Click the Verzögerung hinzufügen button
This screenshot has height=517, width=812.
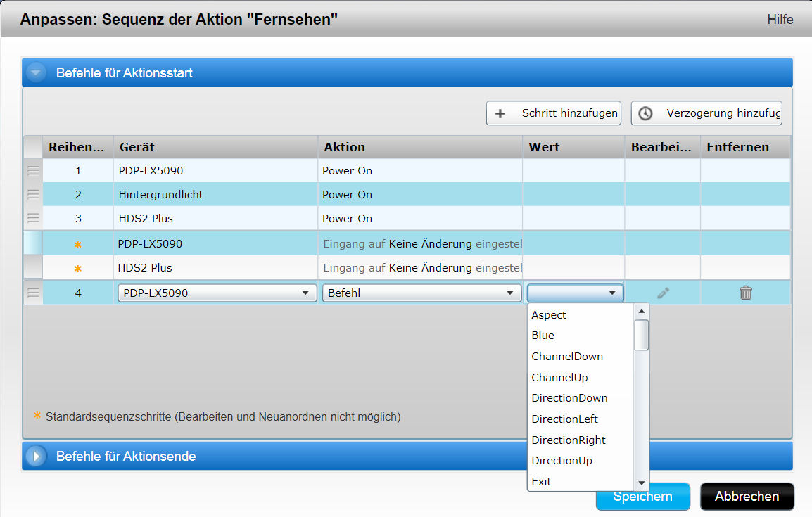706,113
